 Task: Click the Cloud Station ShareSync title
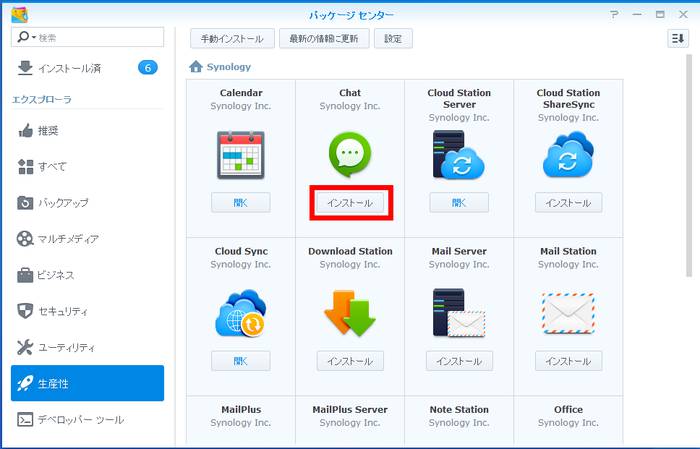click(568, 99)
